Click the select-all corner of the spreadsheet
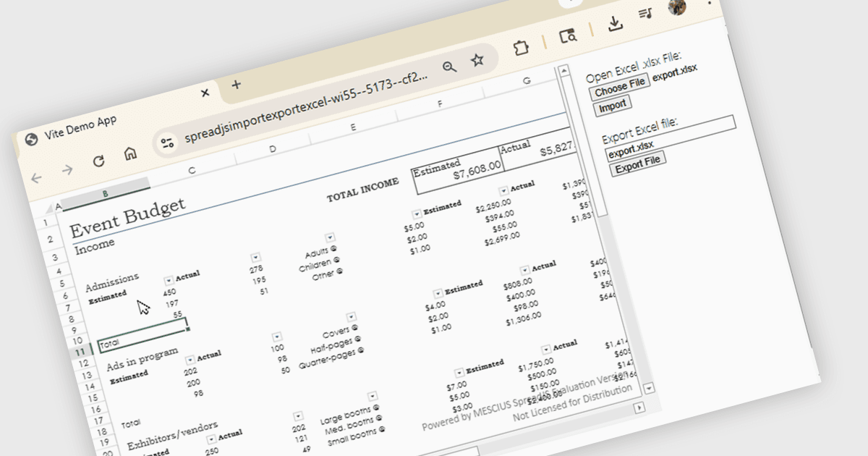This screenshot has height=456, width=868. [x=48, y=208]
